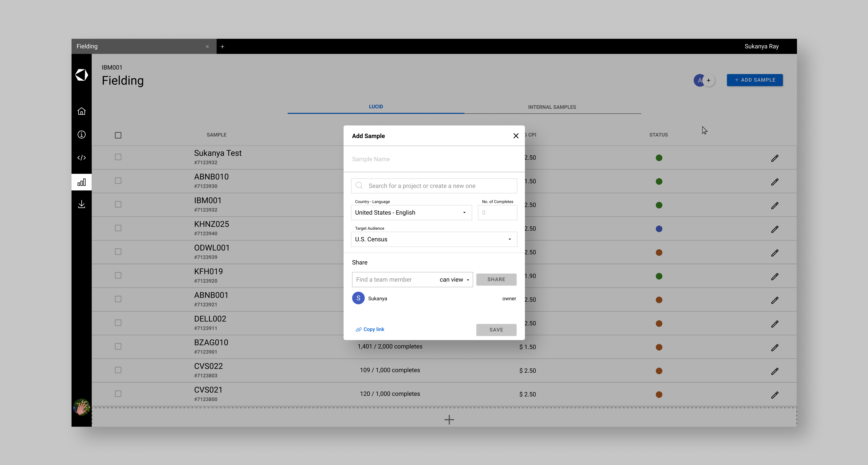
Task: Click '120 / 1,000 completes' text
Action: click(390, 394)
